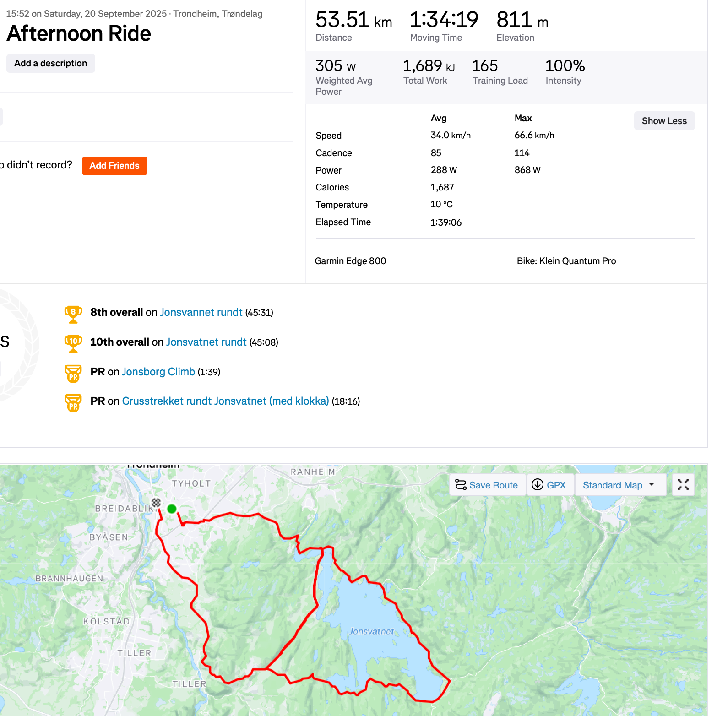Collapse stats with Show Less
This screenshot has width=728, height=716.
[x=664, y=121]
